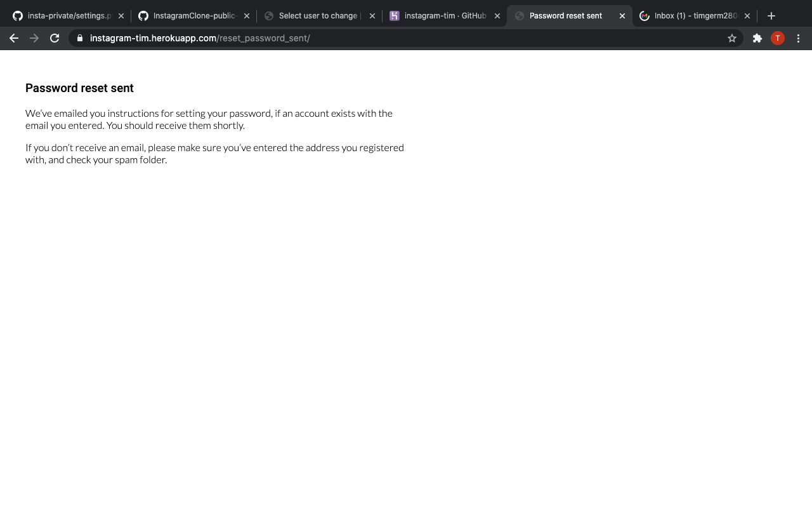Go back to the previous page
Screen dimensions: 812x508
pyautogui.click(x=14, y=38)
